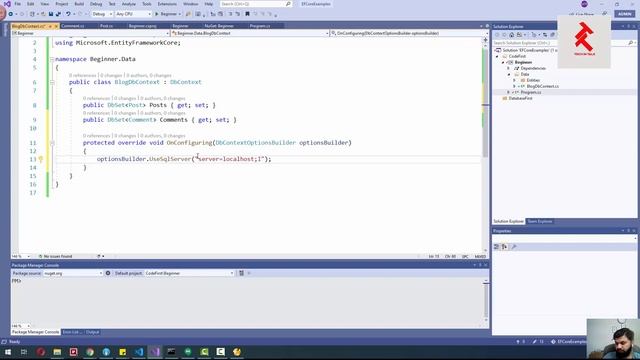Open the Any CPU platform dropdown
This screenshot has height=360, width=640.
pos(133,14)
